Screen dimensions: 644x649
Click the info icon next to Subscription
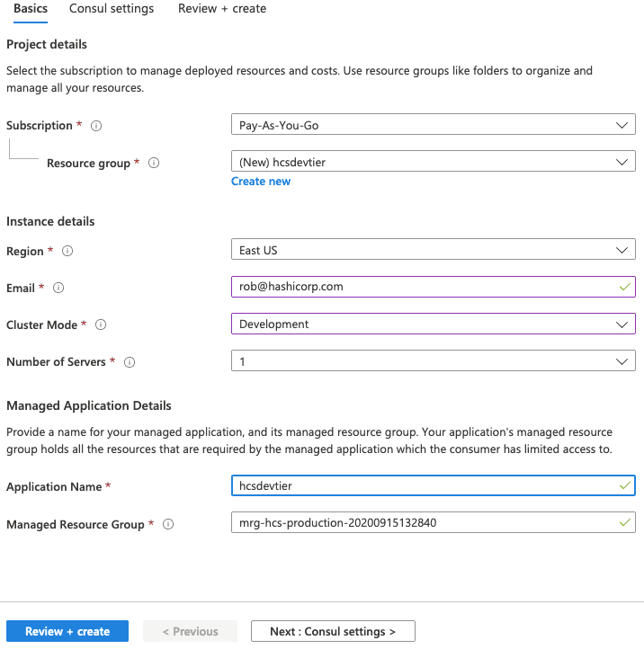coord(96,126)
